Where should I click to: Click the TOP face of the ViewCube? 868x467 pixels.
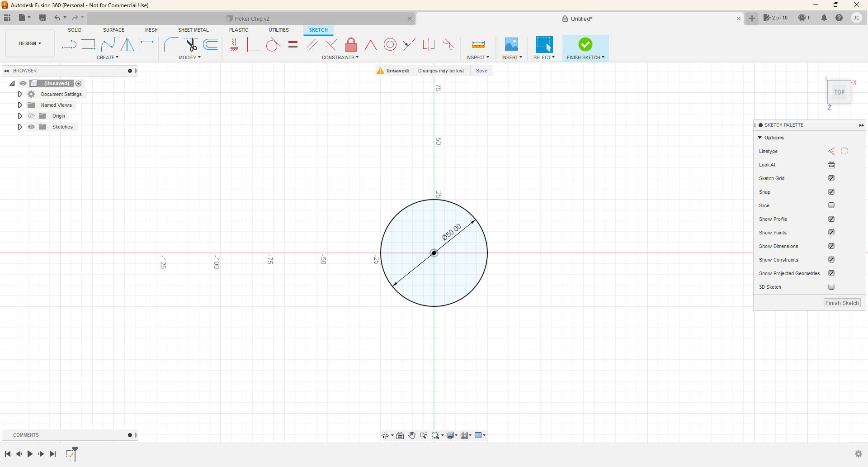tap(839, 92)
